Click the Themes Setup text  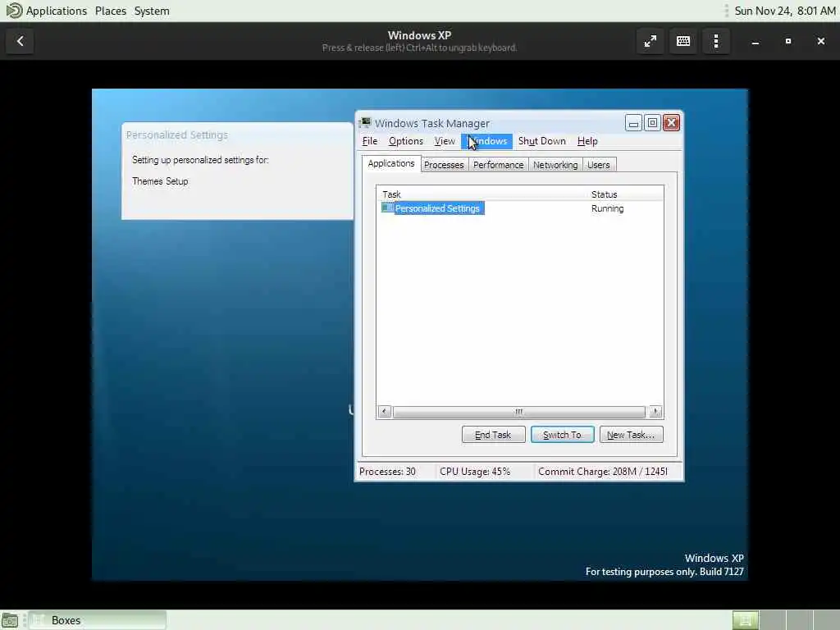pos(160,181)
